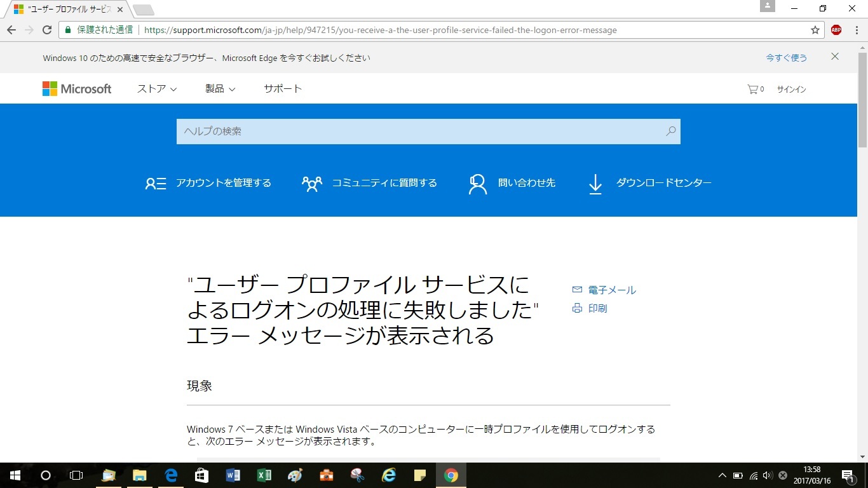868x488 pixels.
Task: Open Task View on taskbar
Action: pos(76,475)
